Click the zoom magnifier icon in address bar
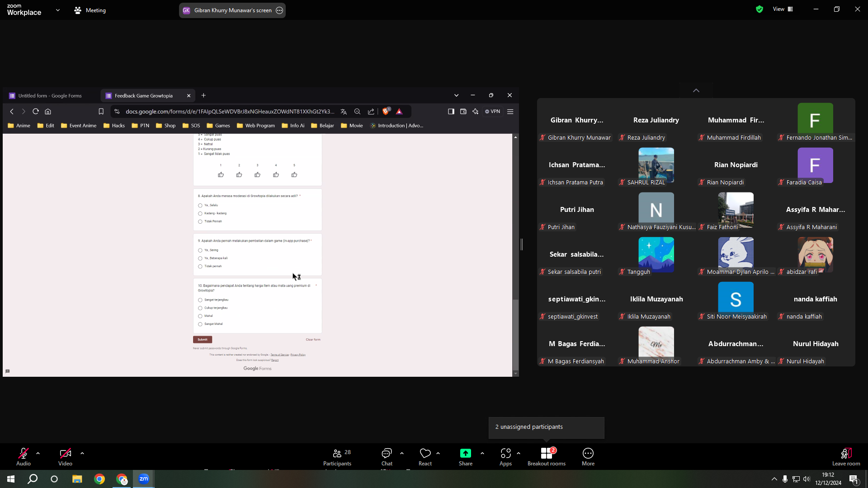 (x=357, y=112)
